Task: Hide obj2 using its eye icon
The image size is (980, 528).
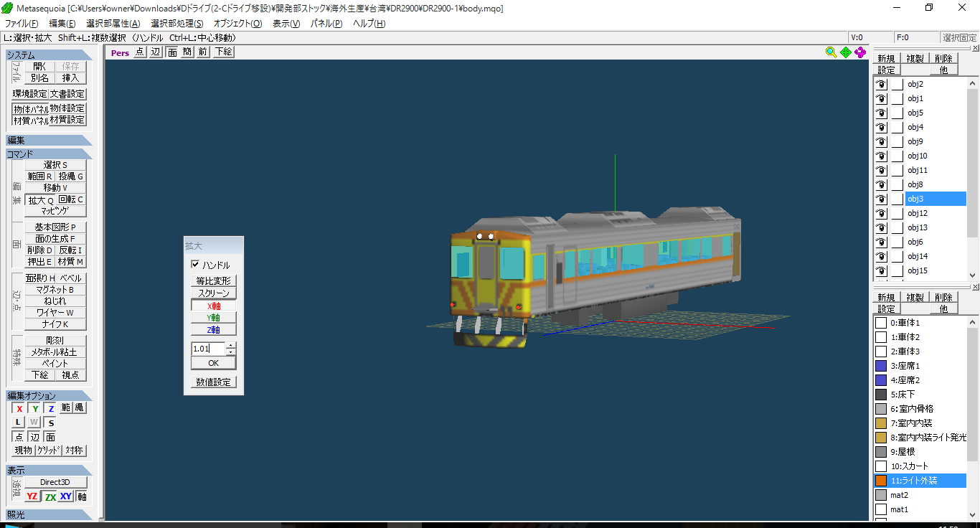Action: (x=881, y=85)
